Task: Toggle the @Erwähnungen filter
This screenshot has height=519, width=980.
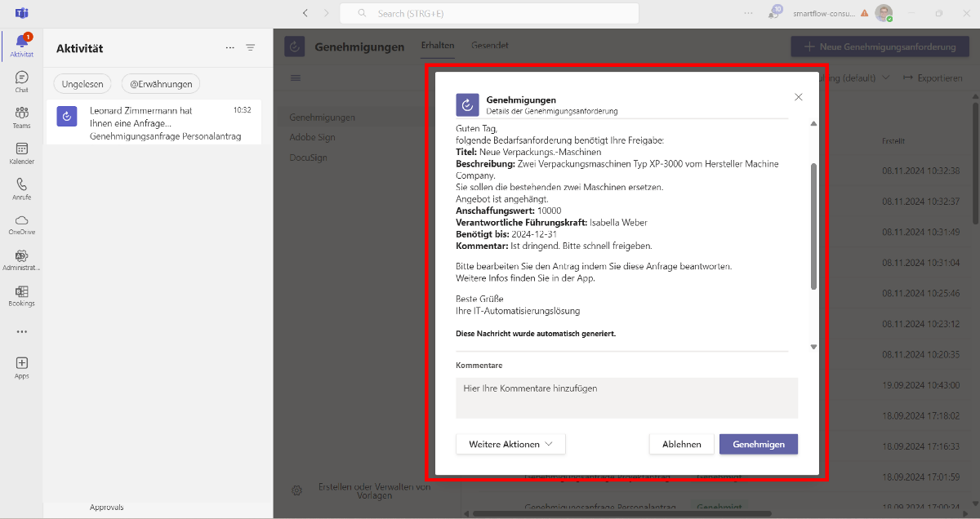Action: tap(163, 83)
